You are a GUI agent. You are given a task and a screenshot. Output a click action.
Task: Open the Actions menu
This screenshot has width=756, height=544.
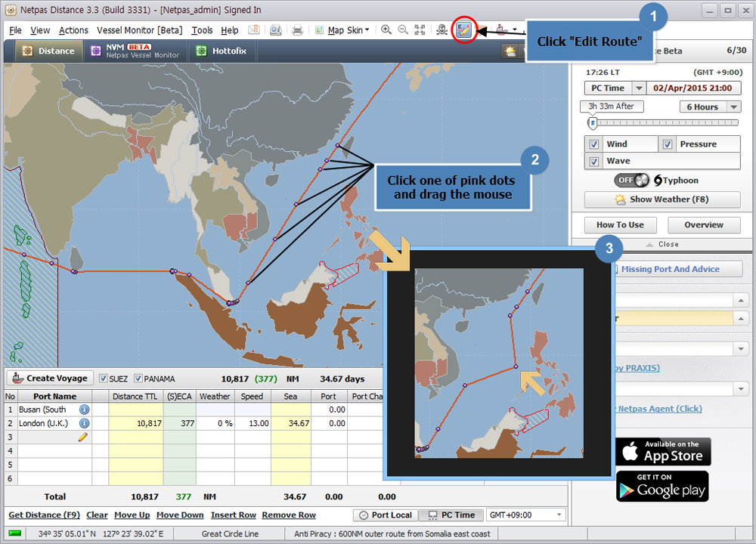click(x=73, y=30)
